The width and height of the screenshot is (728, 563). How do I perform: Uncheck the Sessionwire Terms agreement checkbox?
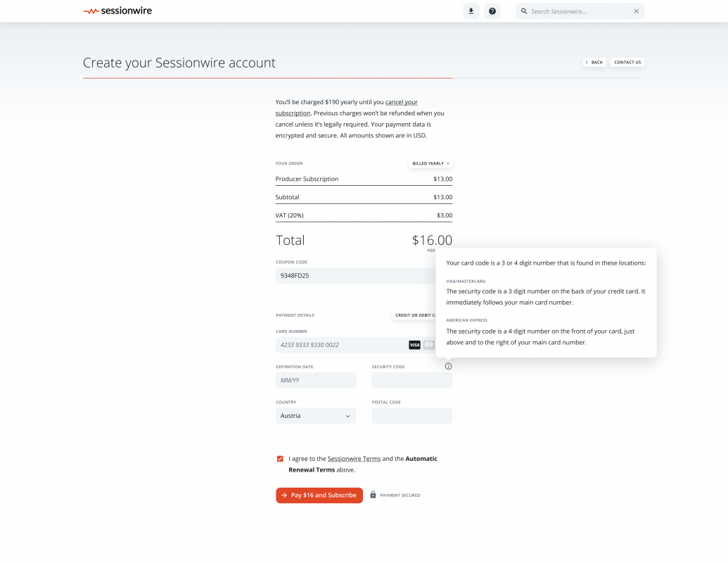280,459
